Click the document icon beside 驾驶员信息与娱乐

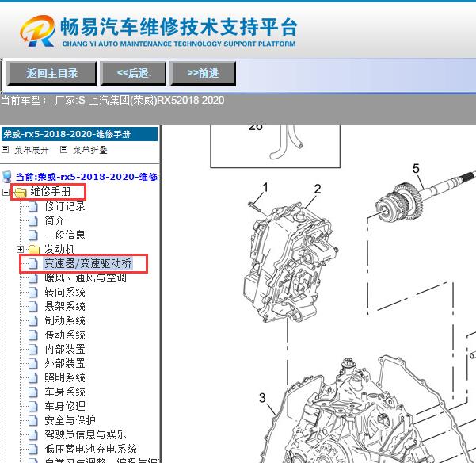tap(33, 435)
